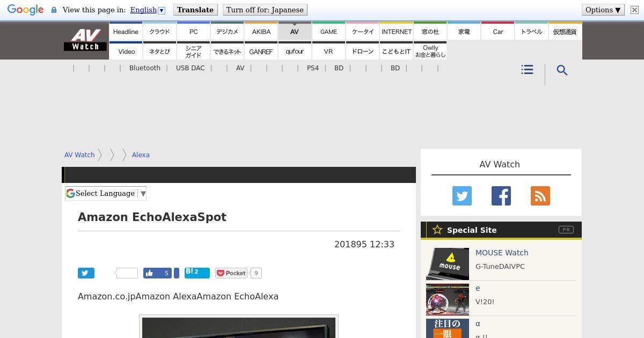Viewport: 644px width, 338px height.
Task: Open the ドローン tab
Action: [x=363, y=52]
